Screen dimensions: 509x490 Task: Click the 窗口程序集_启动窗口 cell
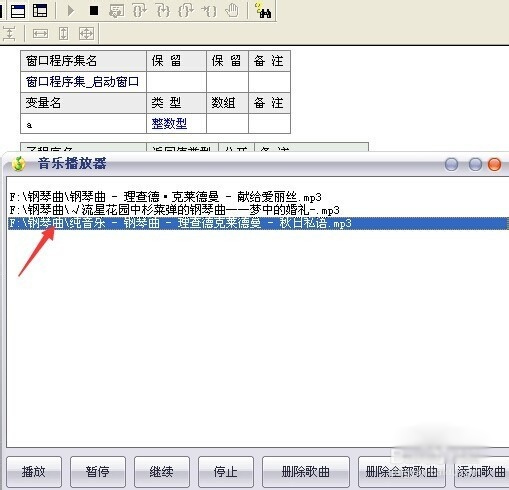pos(83,82)
